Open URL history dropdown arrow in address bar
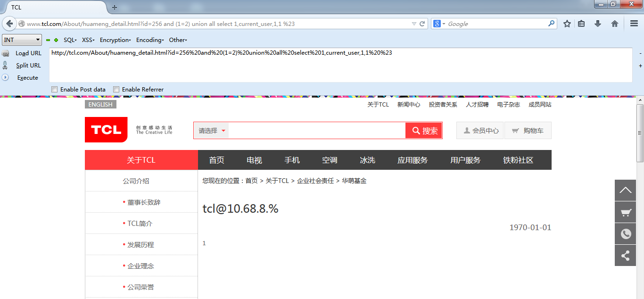 (414, 24)
